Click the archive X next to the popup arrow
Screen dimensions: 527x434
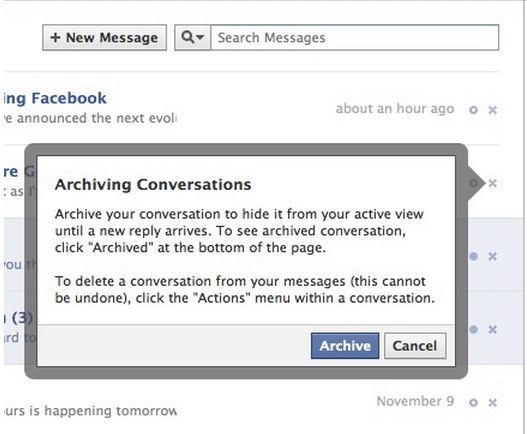492,183
